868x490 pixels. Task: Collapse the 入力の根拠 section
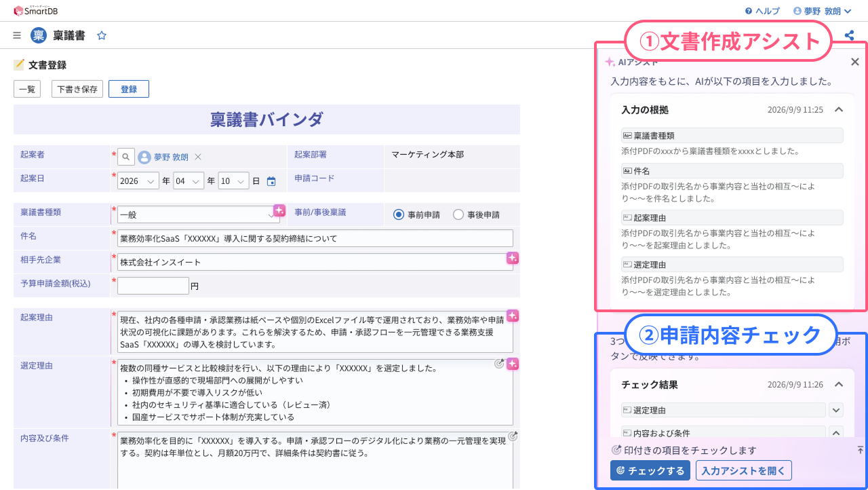(x=839, y=109)
